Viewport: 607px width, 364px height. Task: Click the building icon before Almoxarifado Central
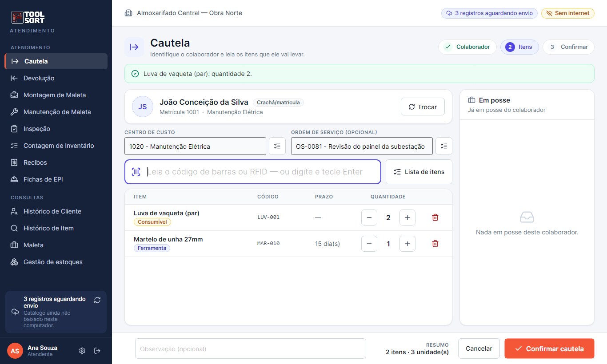[x=129, y=13]
